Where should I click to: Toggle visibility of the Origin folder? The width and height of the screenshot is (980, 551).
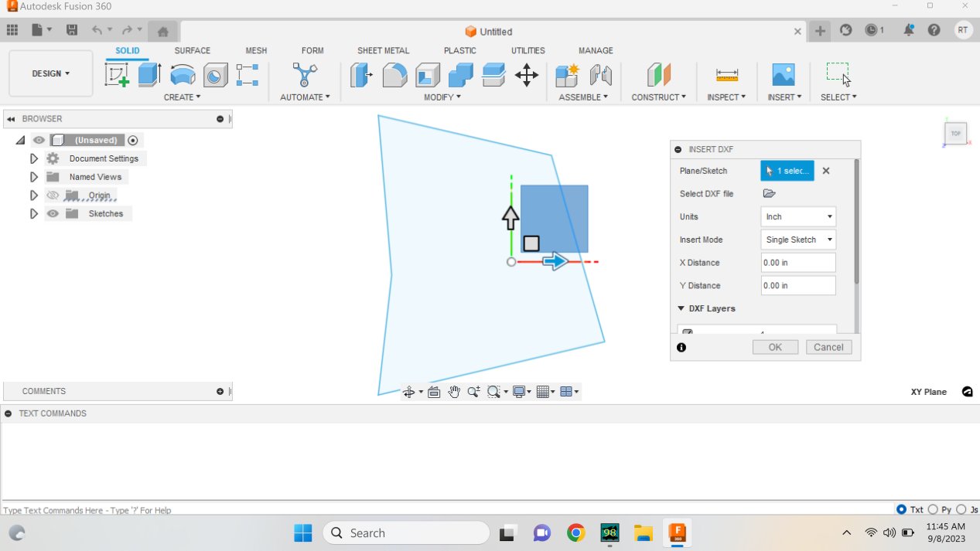53,195
